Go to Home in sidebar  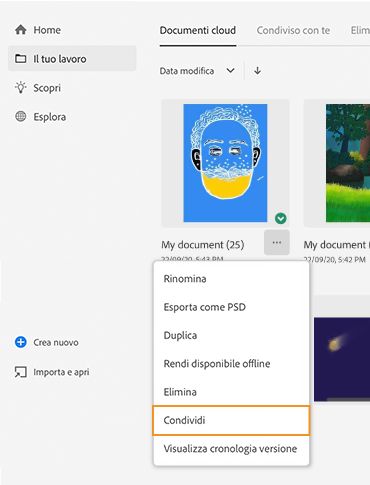coord(38,30)
